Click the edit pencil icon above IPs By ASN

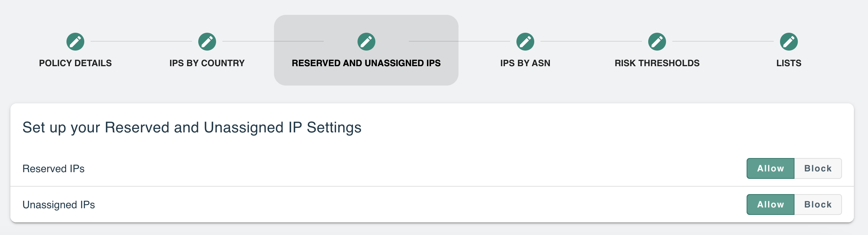(x=525, y=41)
